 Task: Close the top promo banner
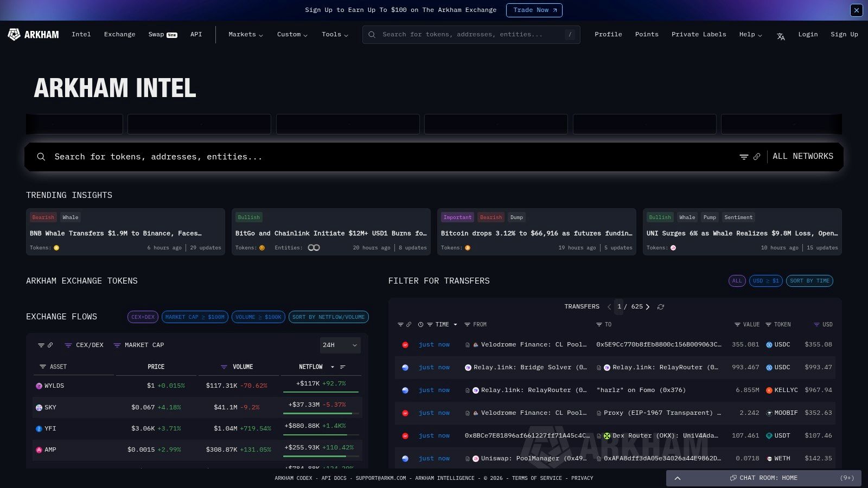(x=857, y=10)
